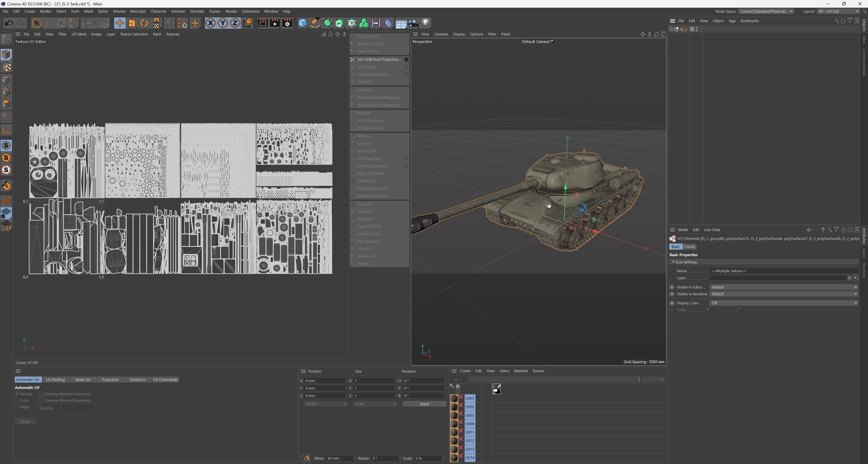Click the Material manager Create menu

[465, 371]
